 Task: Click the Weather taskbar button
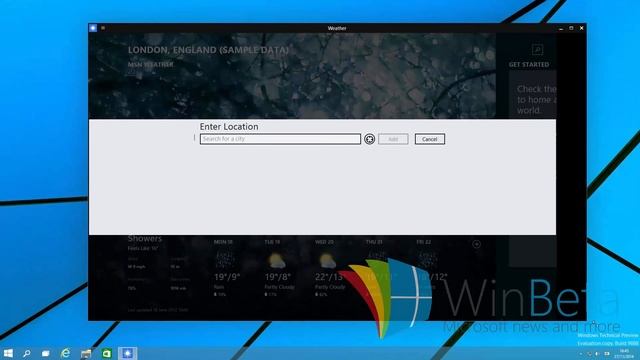tap(127, 353)
